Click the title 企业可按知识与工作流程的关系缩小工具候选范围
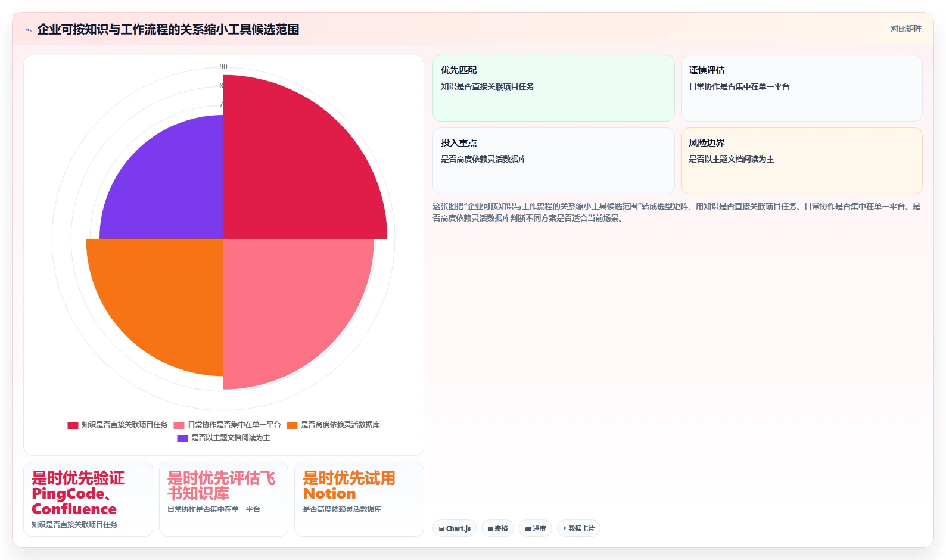The height and width of the screenshot is (560, 946). (x=168, y=29)
